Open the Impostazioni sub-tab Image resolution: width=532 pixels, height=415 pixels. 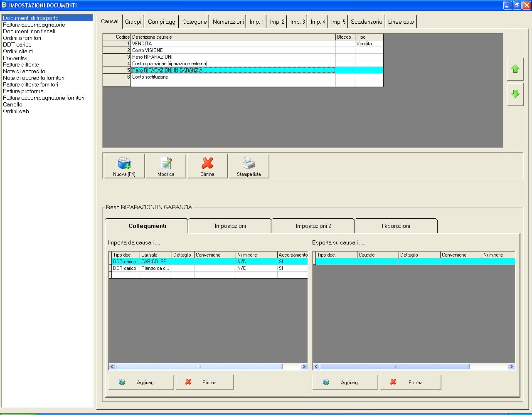click(x=230, y=226)
